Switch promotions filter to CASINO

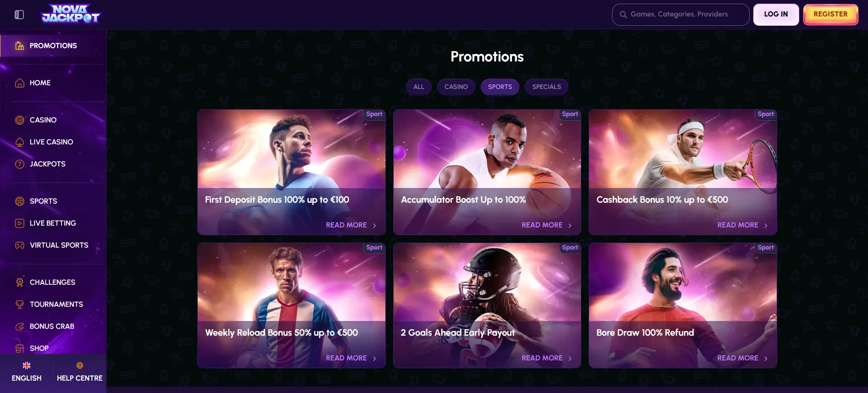coord(456,87)
